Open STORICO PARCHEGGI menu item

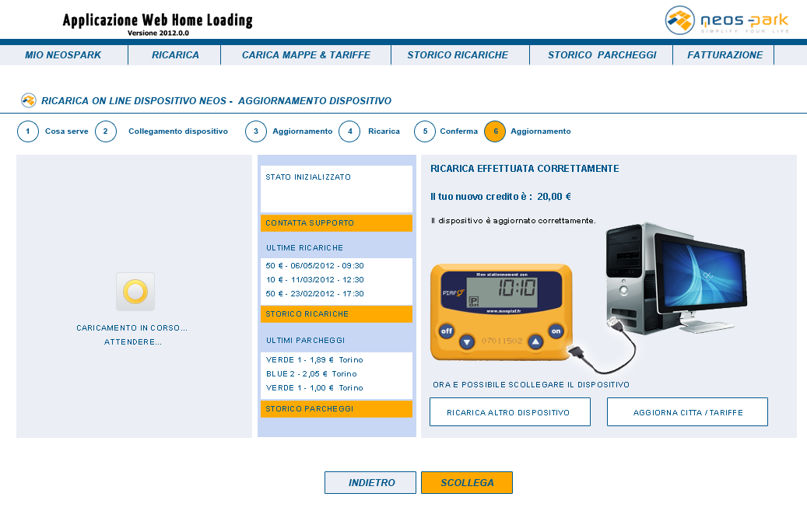[x=602, y=55]
